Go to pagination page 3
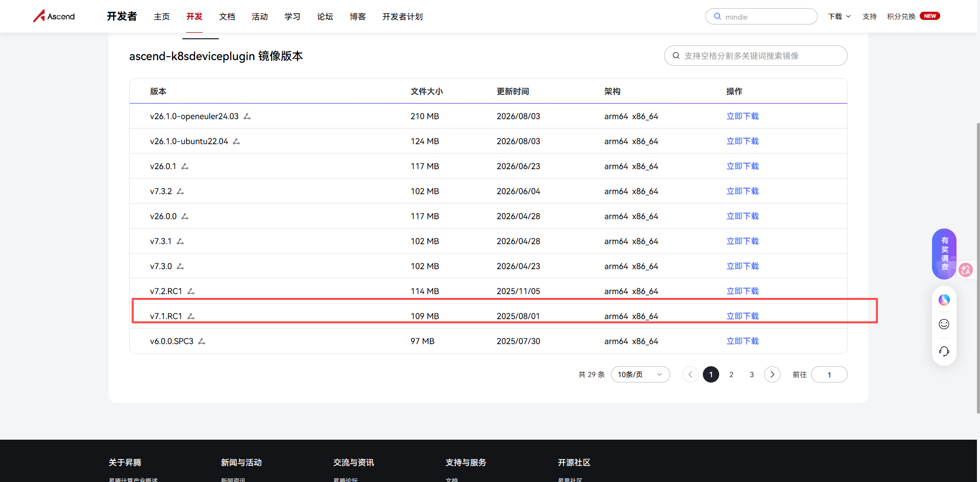 pyautogui.click(x=752, y=374)
